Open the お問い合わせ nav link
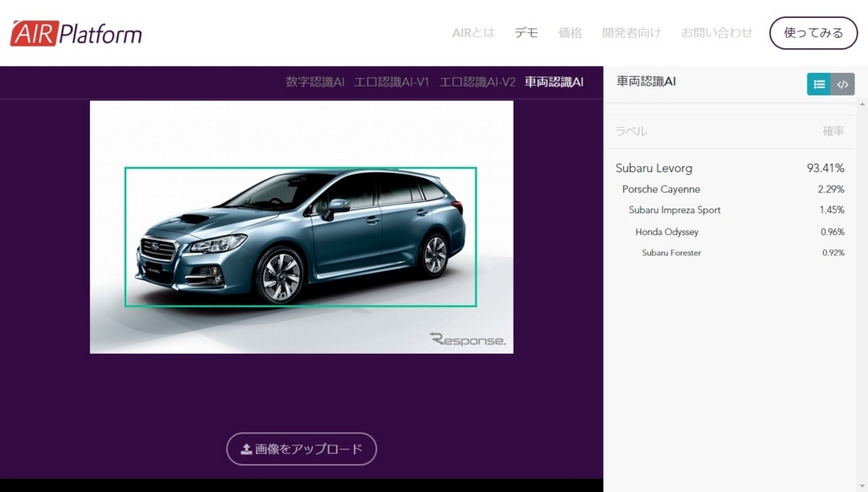868x492 pixels. click(717, 33)
